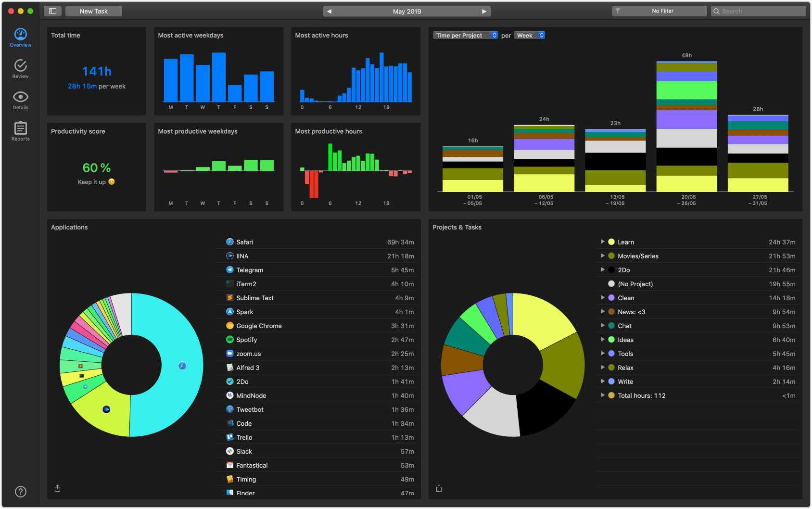
Task: Open the Time per Project dropdown
Action: (x=465, y=35)
